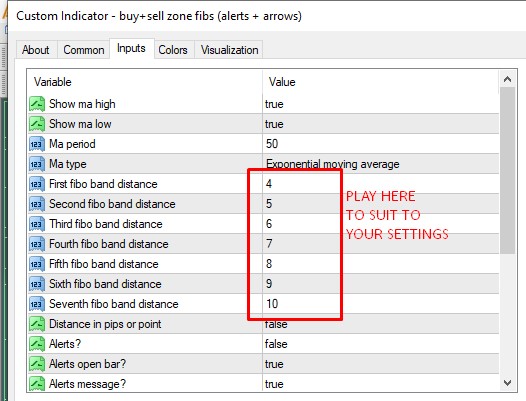526x401 pixels.
Task: Click the First fibo band distance icon
Action: point(37,184)
